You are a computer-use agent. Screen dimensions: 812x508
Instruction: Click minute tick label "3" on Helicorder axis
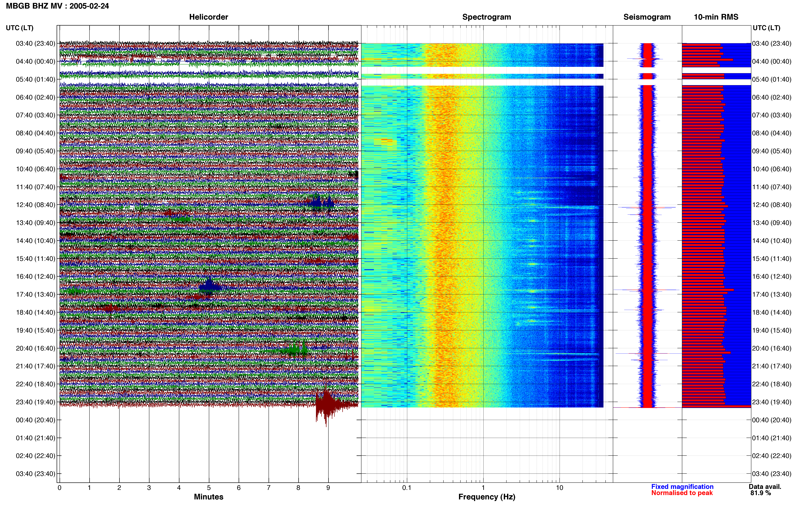coord(149,488)
